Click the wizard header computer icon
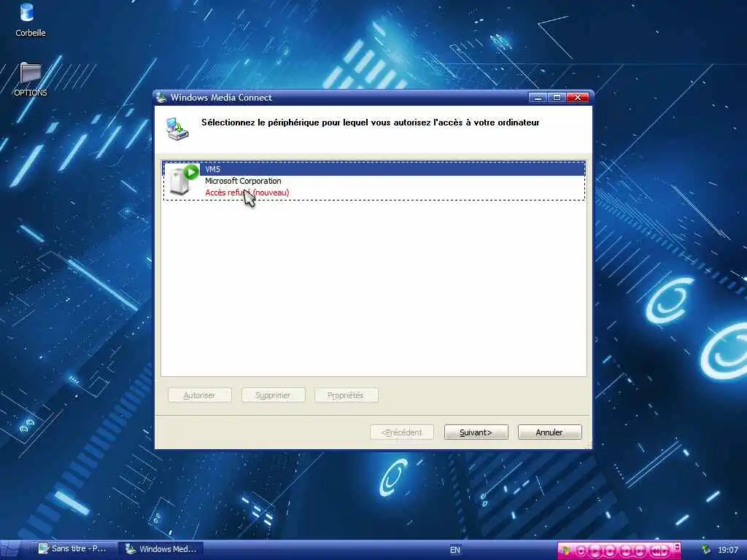The image size is (747, 560). click(x=177, y=128)
